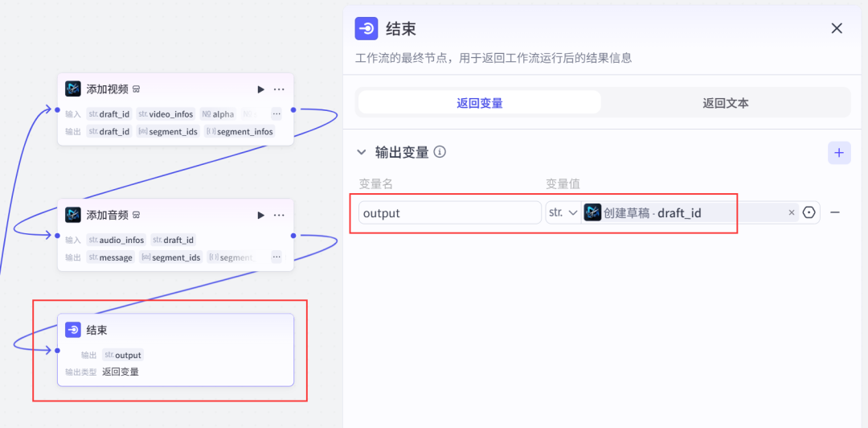Open the 添加音频 node's more options menu
This screenshot has width=868, height=428.
[x=279, y=215]
